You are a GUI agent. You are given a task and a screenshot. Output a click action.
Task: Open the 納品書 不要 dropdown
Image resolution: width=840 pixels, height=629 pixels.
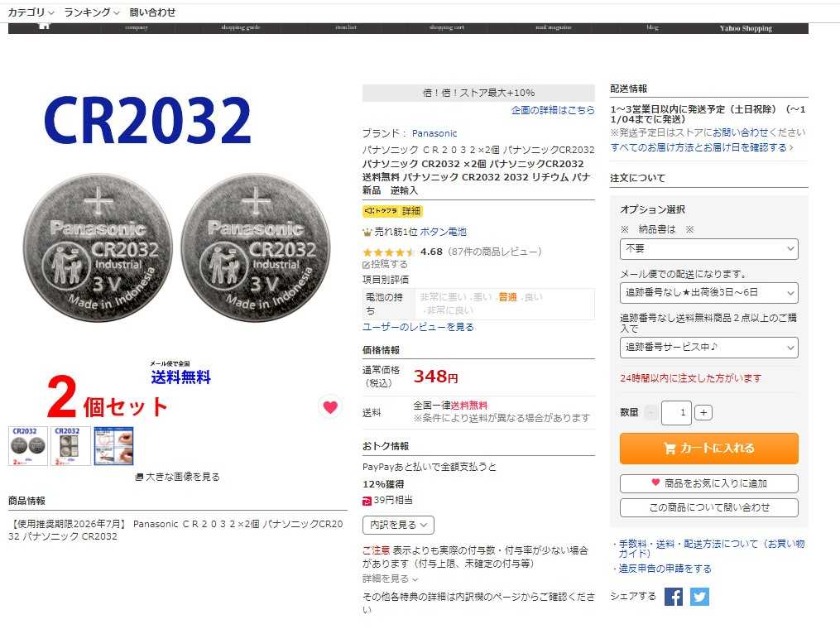click(708, 249)
